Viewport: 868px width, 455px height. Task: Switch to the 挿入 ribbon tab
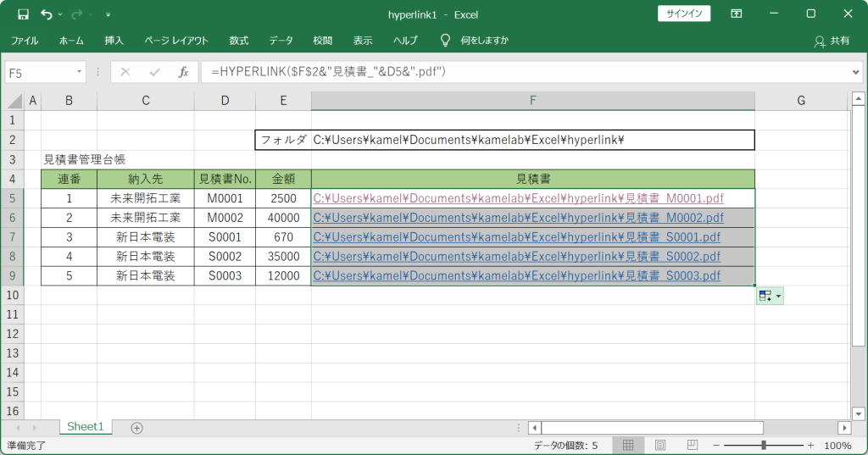(114, 41)
